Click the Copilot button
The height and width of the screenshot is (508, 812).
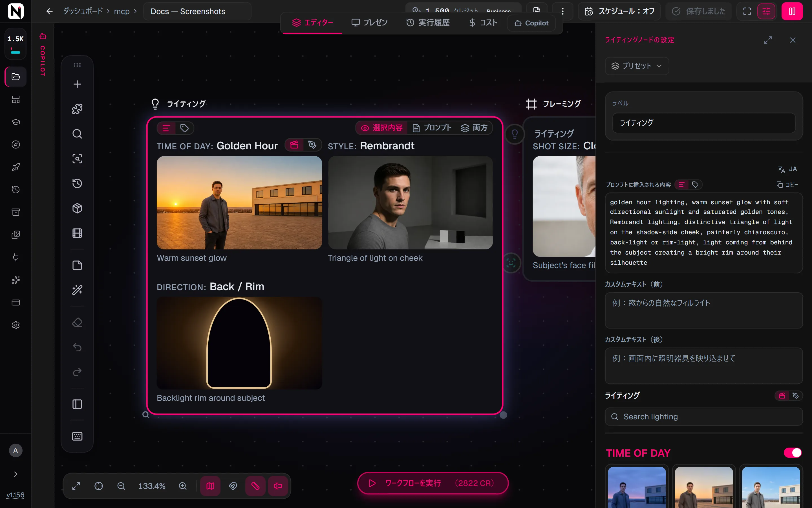pyautogui.click(x=531, y=23)
